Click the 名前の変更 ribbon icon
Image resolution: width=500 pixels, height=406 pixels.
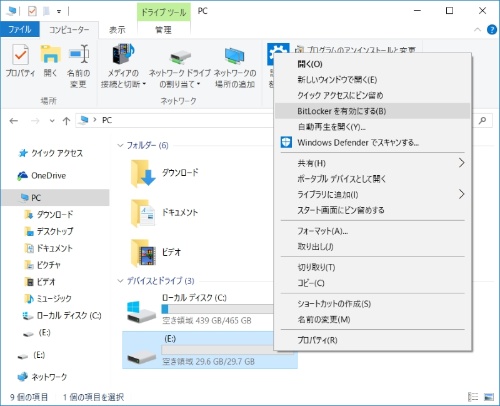78,54
